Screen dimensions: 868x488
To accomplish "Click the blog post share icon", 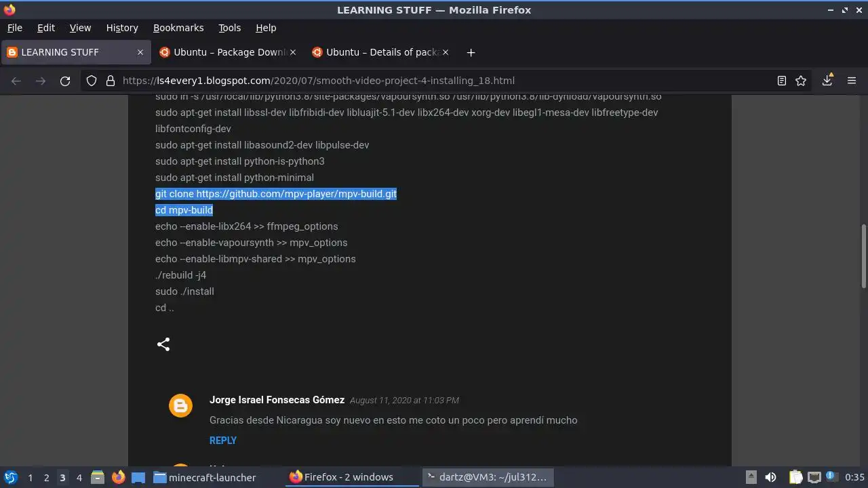I will 163,344.
